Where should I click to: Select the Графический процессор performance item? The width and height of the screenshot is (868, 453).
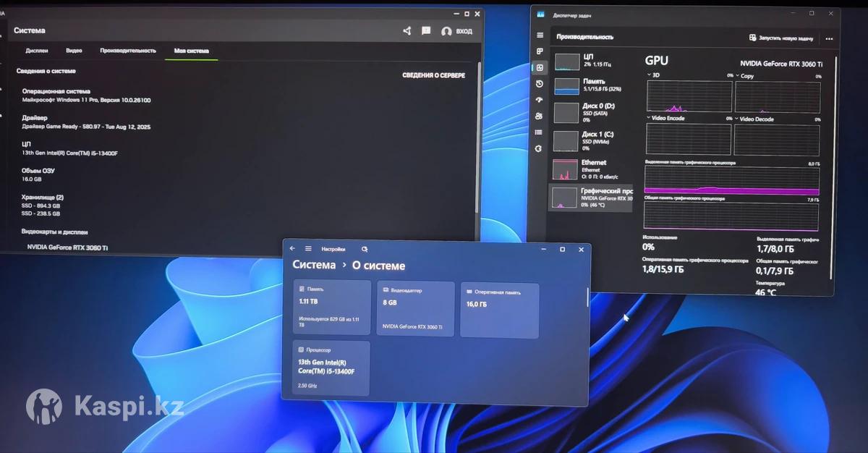pyautogui.click(x=591, y=197)
